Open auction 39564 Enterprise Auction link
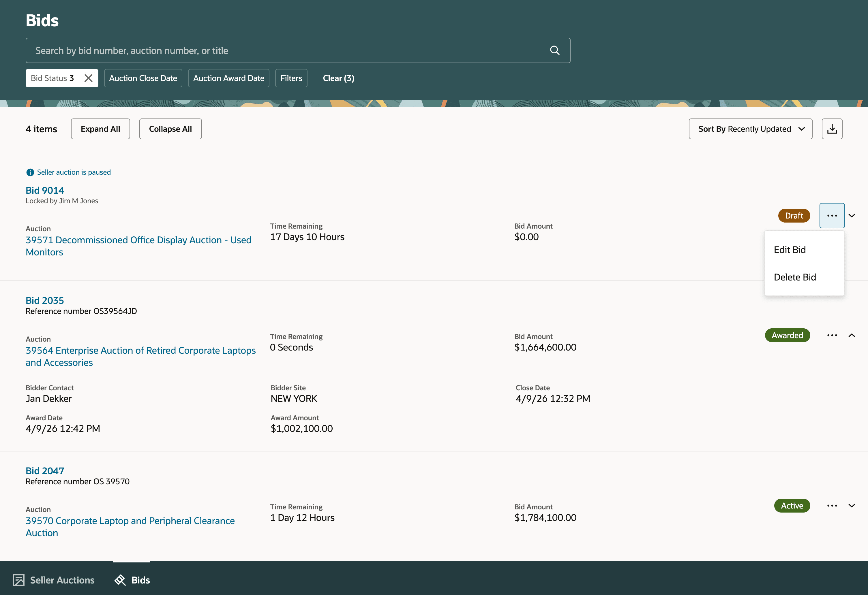This screenshot has width=868, height=595. 141,357
